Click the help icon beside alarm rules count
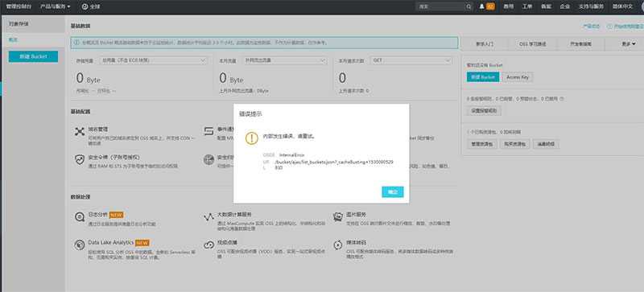Viewport: 644px width, 292px height. [561, 99]
